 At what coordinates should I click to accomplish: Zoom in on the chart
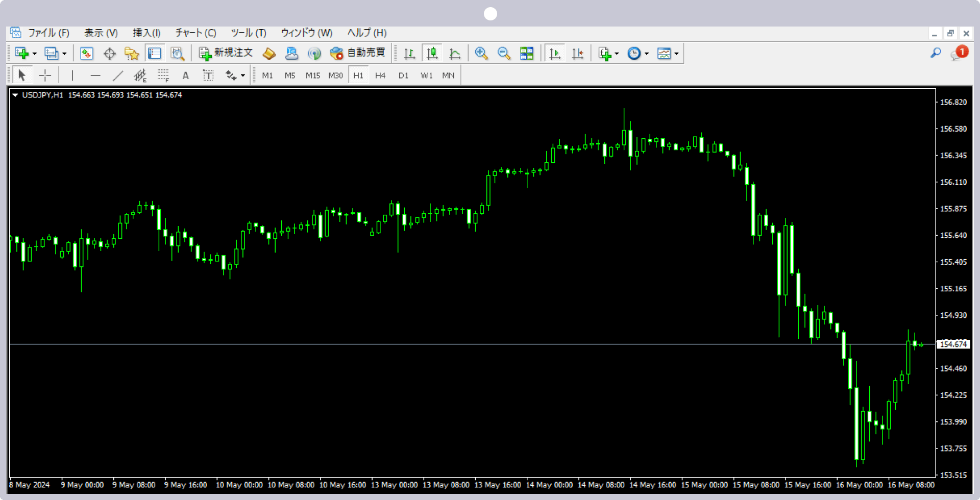[481, 53]
